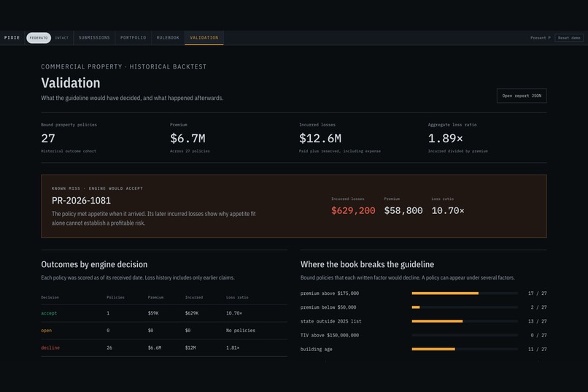The image size is (588, 392).
Task: Click building age progress bar
Action: pyautogui.click(x=465, y=349)
